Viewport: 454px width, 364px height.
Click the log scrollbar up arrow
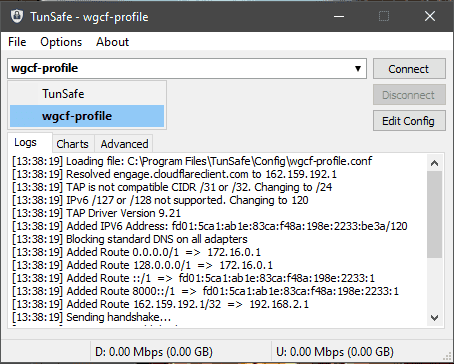434,163
